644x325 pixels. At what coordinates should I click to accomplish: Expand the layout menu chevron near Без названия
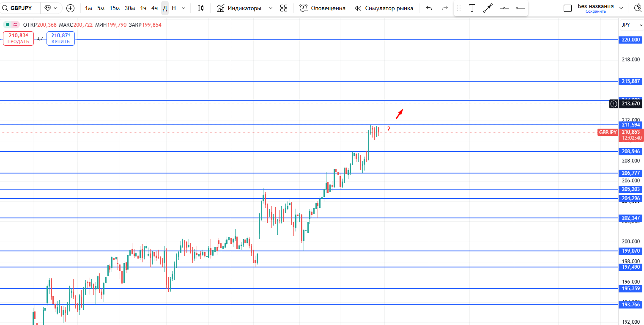(x=621, y=8)
